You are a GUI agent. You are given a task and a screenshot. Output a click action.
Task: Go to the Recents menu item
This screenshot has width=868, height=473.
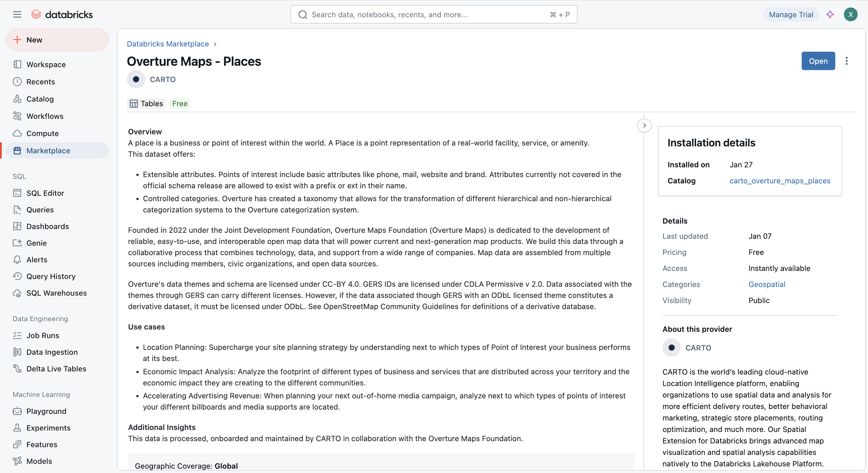[x=57, y=82]
